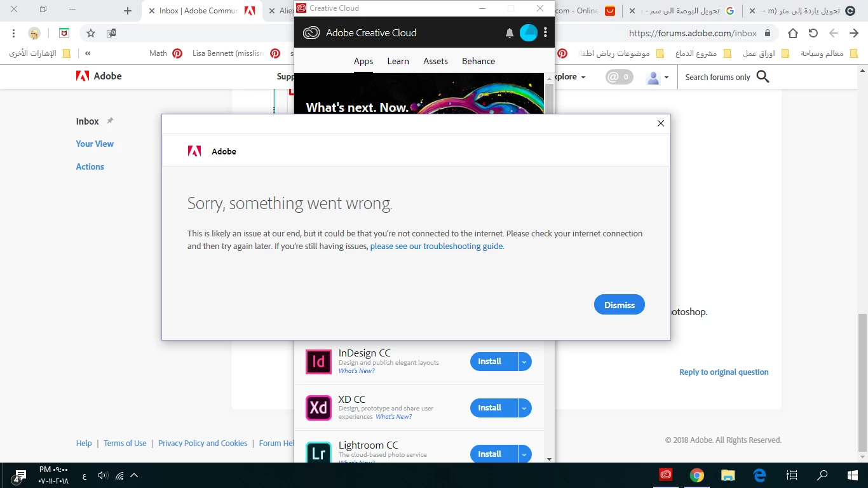
Task: Click the taskbar volume icon
Action: pyautogui.click(x=103, y=475)
